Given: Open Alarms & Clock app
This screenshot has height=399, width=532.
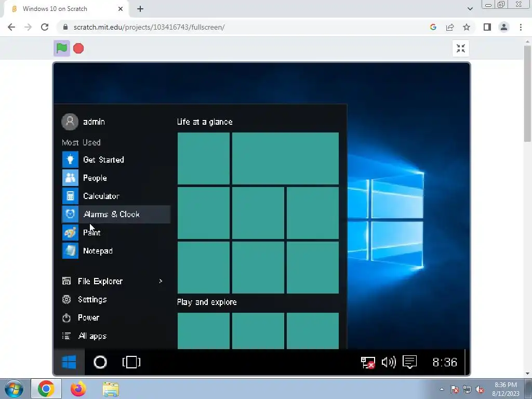Looking at the screenshot, I should [x=116, y=215].
